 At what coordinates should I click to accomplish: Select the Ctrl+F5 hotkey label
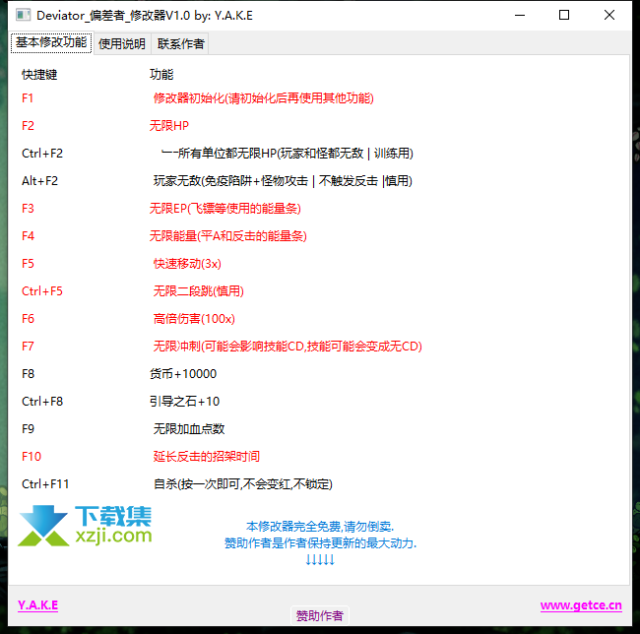(42, 291)
